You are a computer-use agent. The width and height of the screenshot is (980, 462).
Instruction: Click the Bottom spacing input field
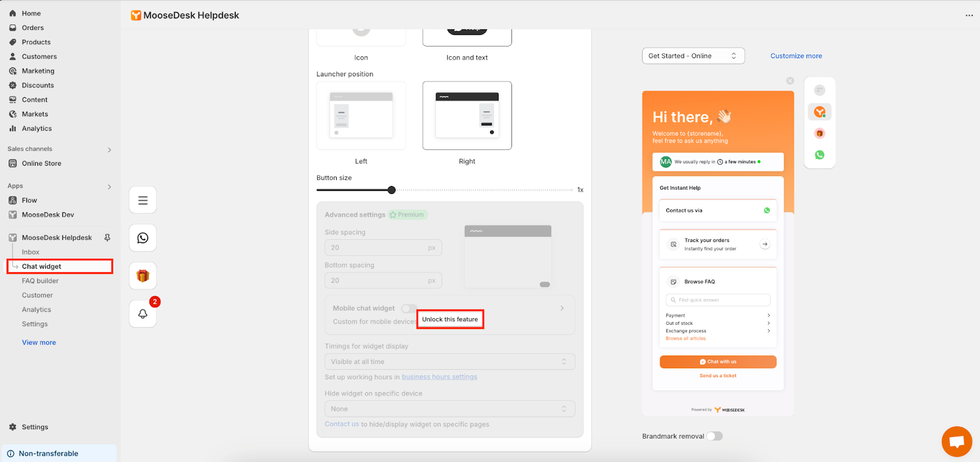pyautogui.click(x=383, y=280)
